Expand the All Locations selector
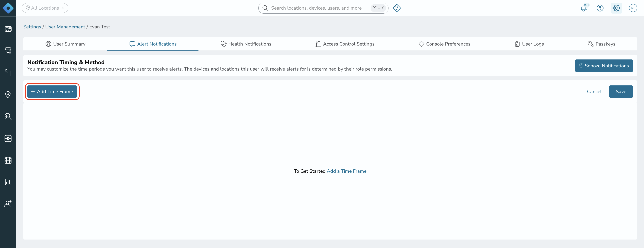This screenshot has height=248, width=644. click(45, 8)
